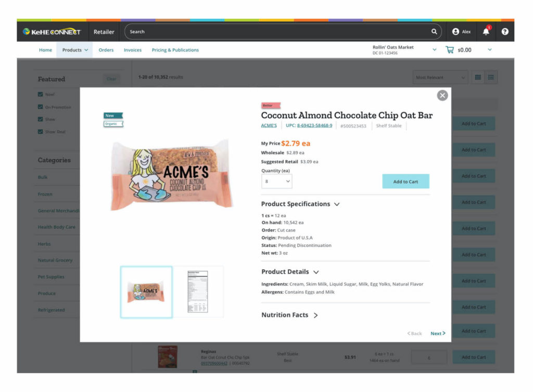Screen dimensions: 533x392
Task: Click the Alex user profile icon
Action: point(455,32)
